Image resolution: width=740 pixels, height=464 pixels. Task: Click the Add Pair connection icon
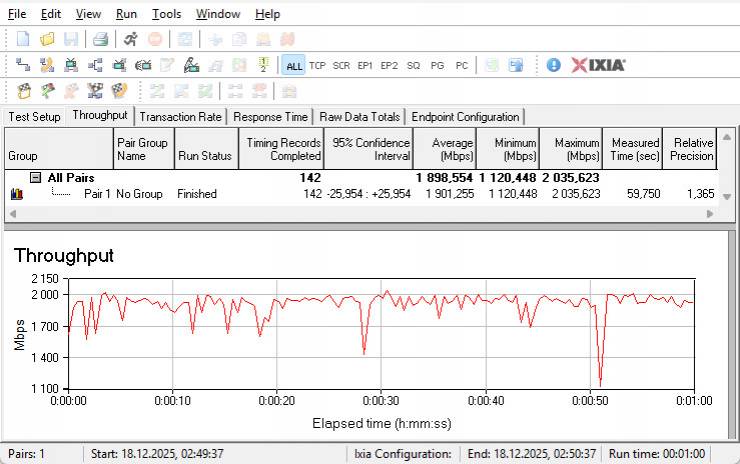click(x=23, y=65)
